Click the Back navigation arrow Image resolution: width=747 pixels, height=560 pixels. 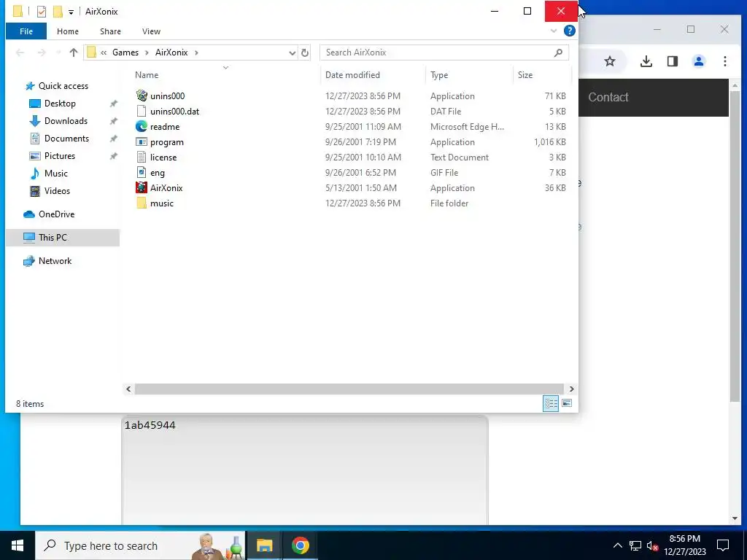point(20,52)
